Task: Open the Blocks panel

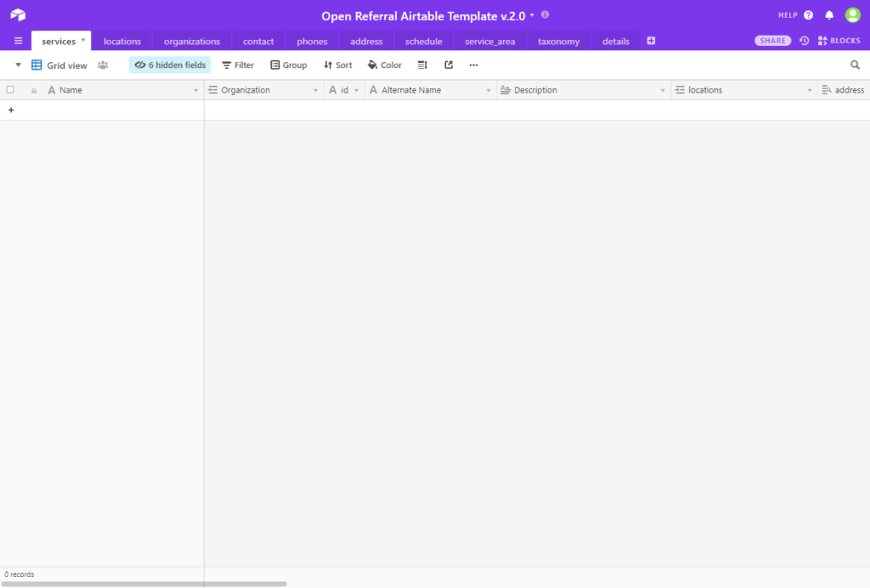Action: 839,41
